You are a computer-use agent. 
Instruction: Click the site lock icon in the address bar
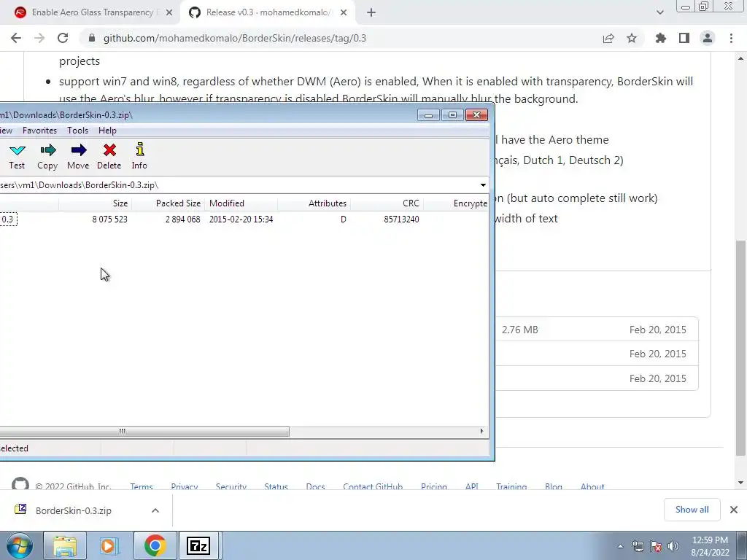pyautogui.click(x=92, y=38)
